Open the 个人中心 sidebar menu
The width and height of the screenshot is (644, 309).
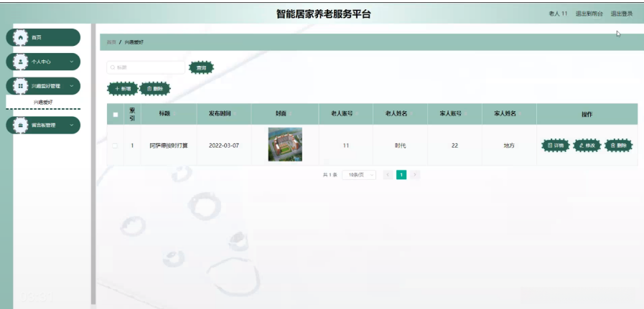(x=43, y=62)
